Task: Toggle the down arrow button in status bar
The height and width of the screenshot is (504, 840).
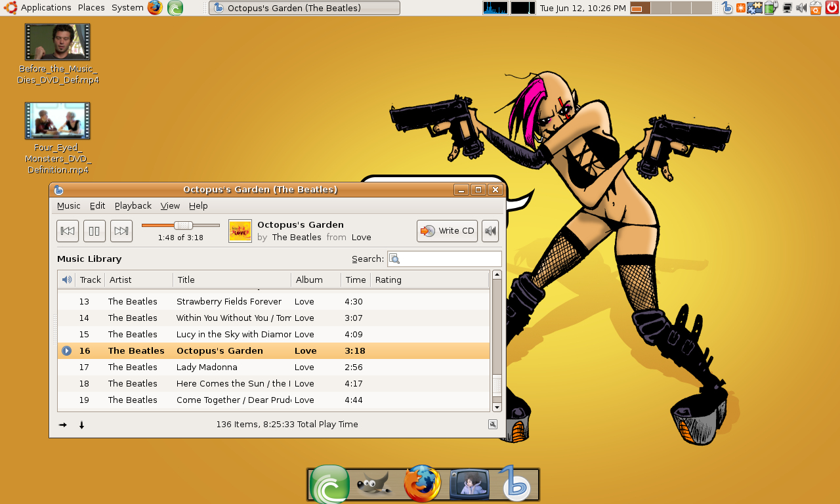Action: pos(82,425)
